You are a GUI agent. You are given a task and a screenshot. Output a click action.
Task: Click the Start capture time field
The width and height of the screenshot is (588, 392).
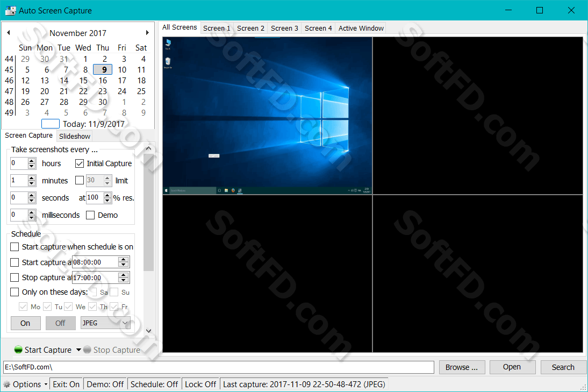point(95,262)
